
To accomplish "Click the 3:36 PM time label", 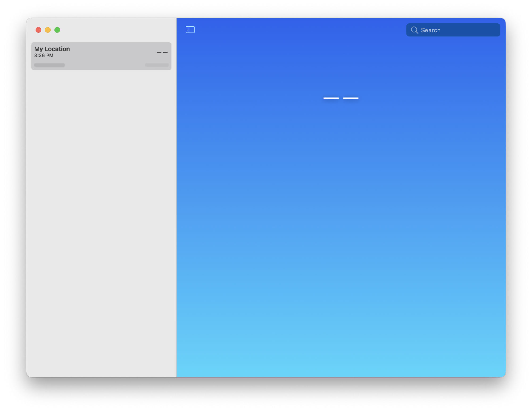I will click(44, 56).
